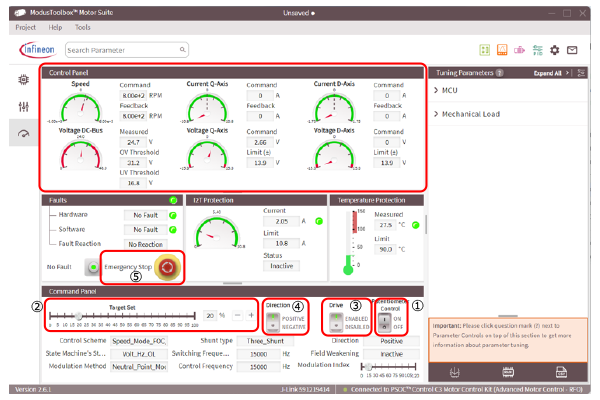Click the Target Set slider track
The width and height of the screenshot is (600, 400).
pyautogui.click(x=122, y=315)
